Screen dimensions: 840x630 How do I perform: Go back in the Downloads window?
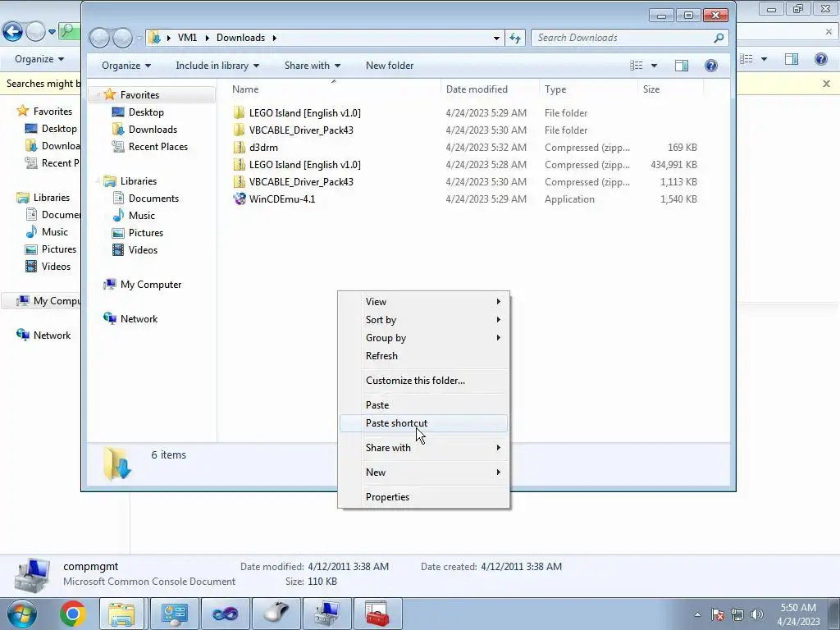click(x=99, y=38)
